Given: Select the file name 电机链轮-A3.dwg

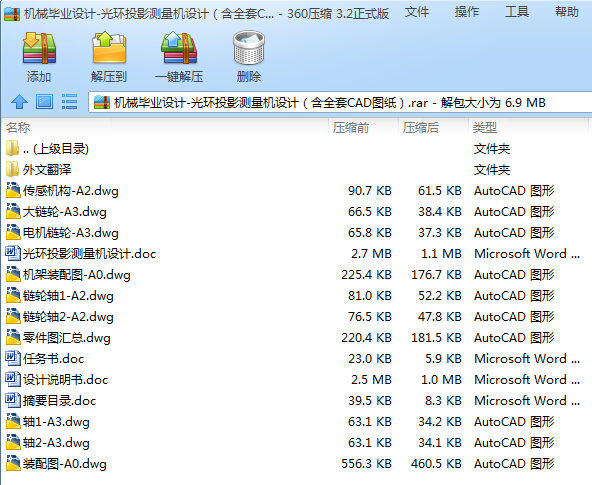Looking at the screenshot, I should click(x=71, y=233).
